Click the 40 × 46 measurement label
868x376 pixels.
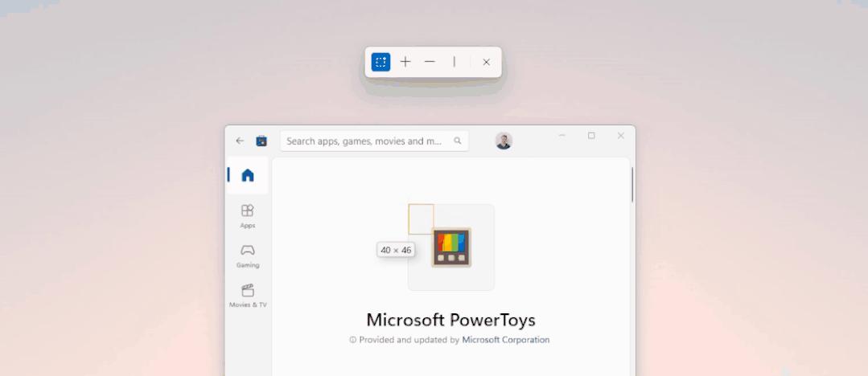coord(396,250)
